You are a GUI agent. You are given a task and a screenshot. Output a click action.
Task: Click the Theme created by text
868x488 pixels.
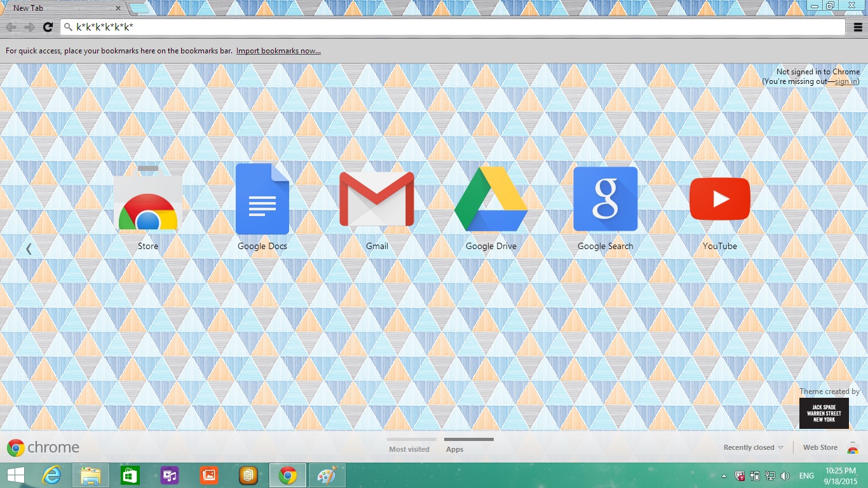click(829, 391)
